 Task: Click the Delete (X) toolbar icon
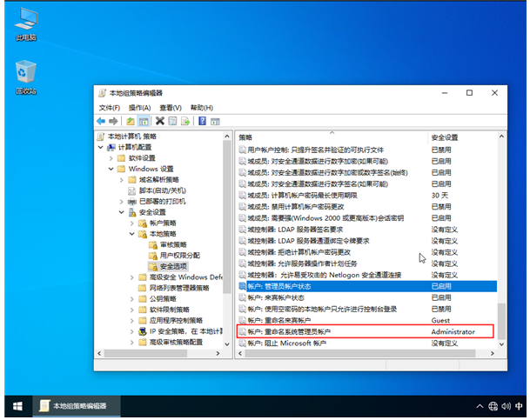tap(160, 121)
